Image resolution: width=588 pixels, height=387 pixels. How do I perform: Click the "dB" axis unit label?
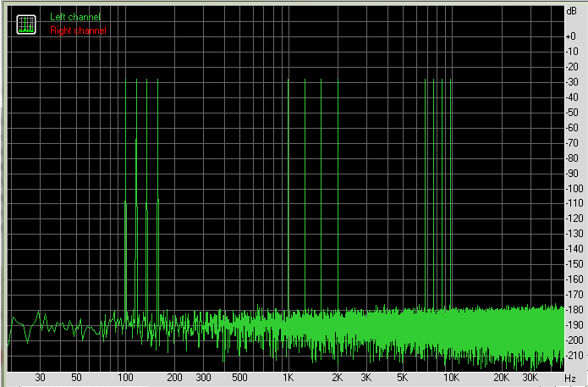tap(571, 11)
